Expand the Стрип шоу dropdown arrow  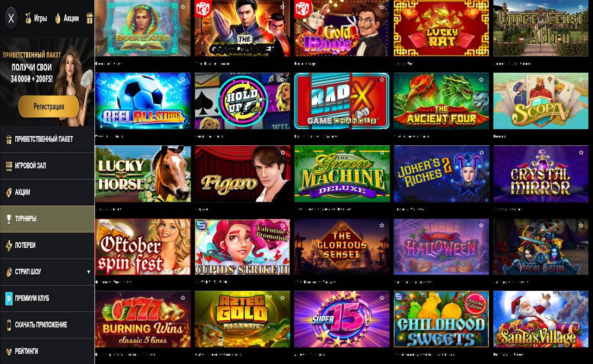[88, 272]
